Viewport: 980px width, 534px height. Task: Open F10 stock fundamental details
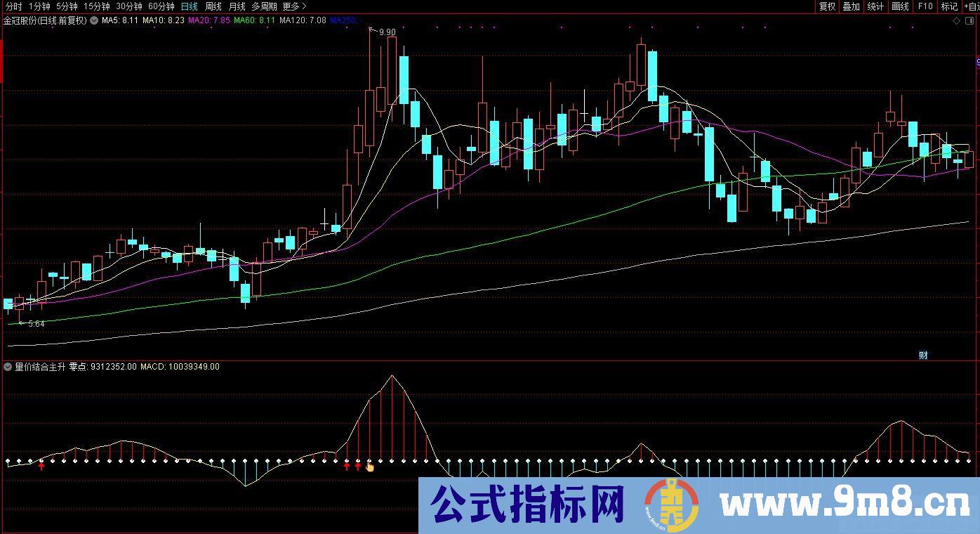(x=925, y=6)
